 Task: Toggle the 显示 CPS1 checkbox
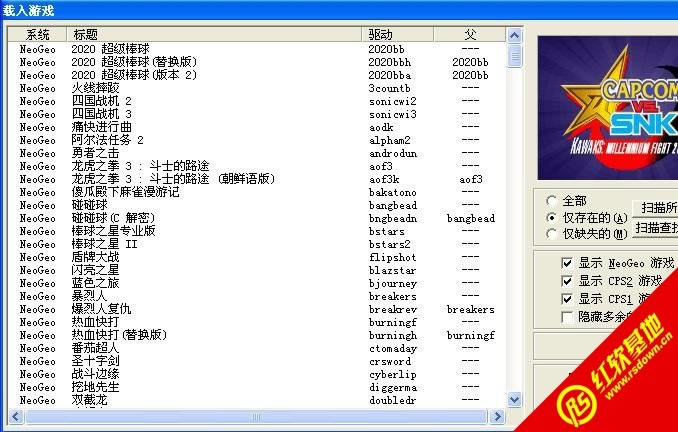click(568, 299)
